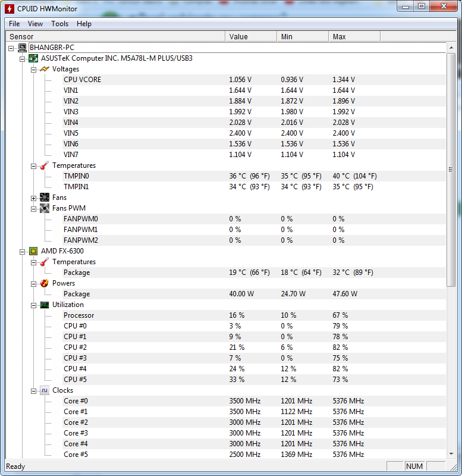462x476 pixels.
Task: Collapse the Clocks section
Action: (x=34, y=391)
